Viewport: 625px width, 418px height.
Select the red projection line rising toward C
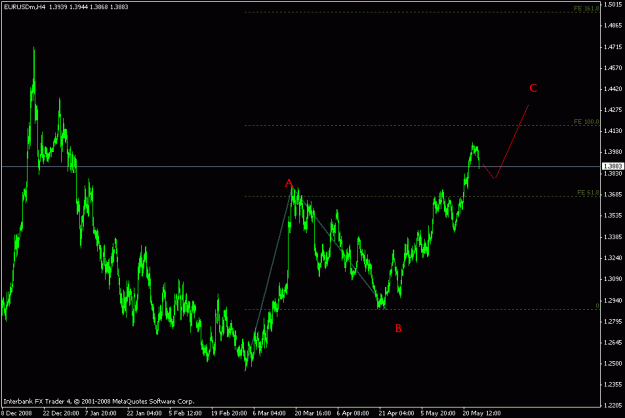(512, 141)
